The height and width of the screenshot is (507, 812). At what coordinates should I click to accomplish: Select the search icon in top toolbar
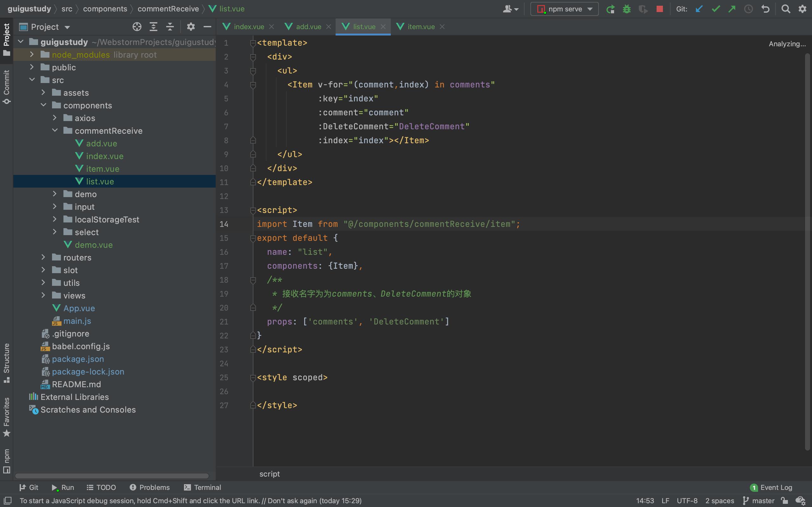coord(785,9)
